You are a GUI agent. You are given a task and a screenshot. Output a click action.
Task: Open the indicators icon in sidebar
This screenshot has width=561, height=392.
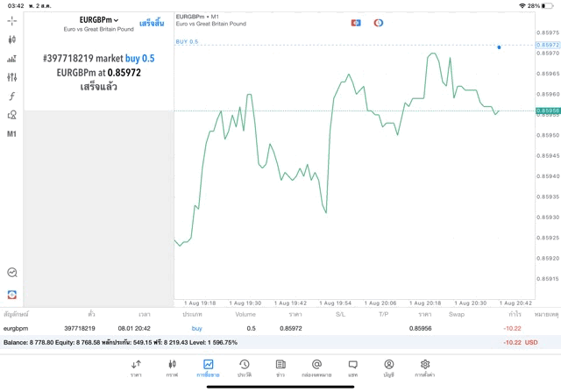click(11, 59)
